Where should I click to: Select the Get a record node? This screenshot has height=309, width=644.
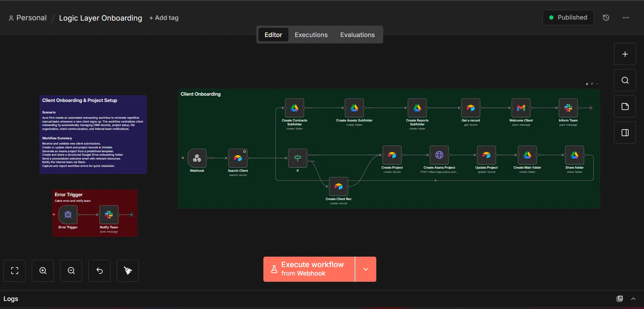click(x=471, y=108)
